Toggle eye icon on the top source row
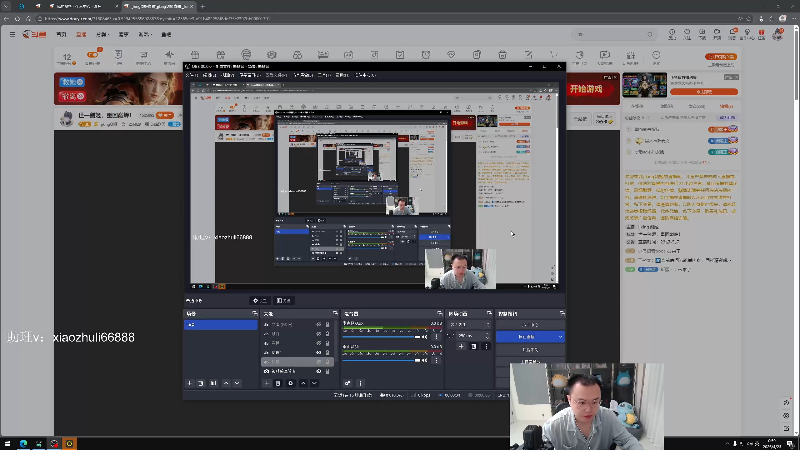Image resolution: width=800 pixels, height=450 pixels. pyautogui.click(x=319, y=324)
